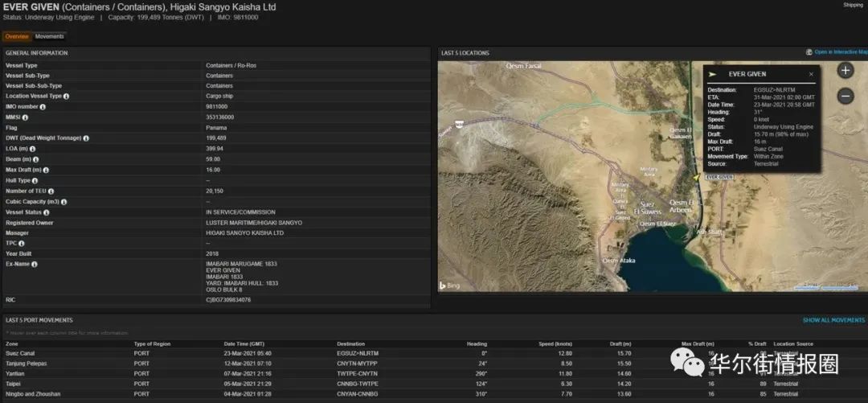Click LAST 5 PORT MOVEMENTS panel header

point(39,320)
